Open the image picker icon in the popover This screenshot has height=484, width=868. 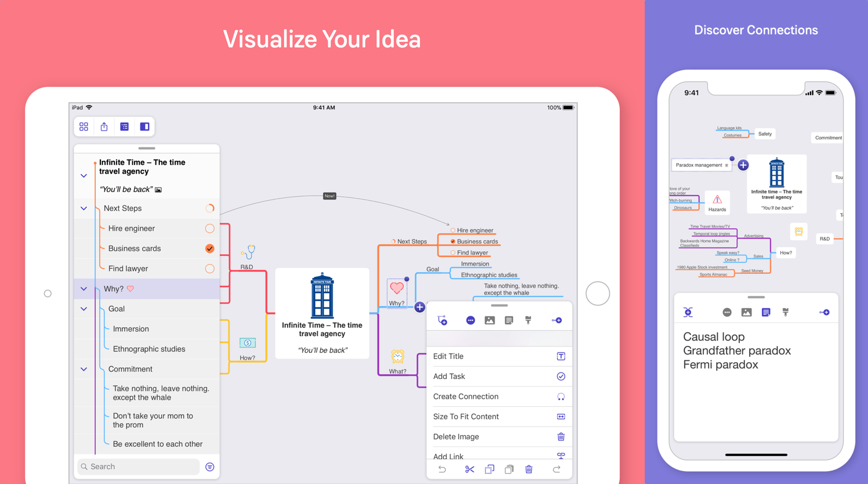point(490,320)
